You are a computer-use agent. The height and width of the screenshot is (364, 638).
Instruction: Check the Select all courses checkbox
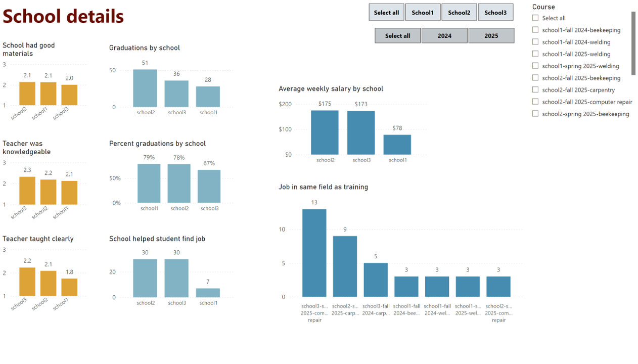[535, 18]
